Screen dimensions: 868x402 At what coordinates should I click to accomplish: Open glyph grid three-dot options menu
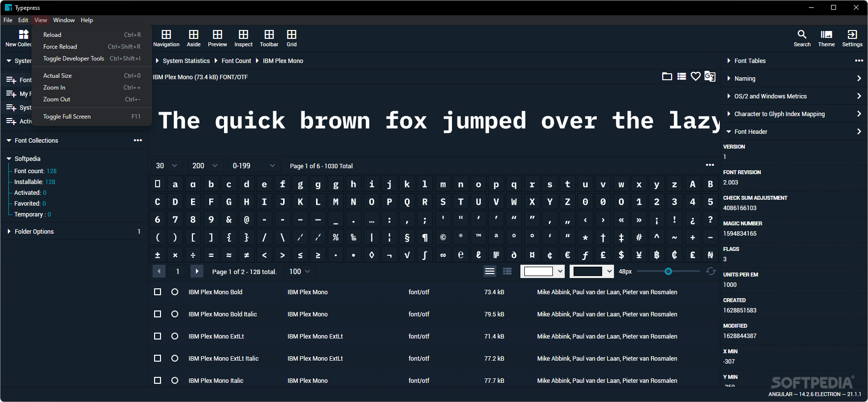(710, 165)
